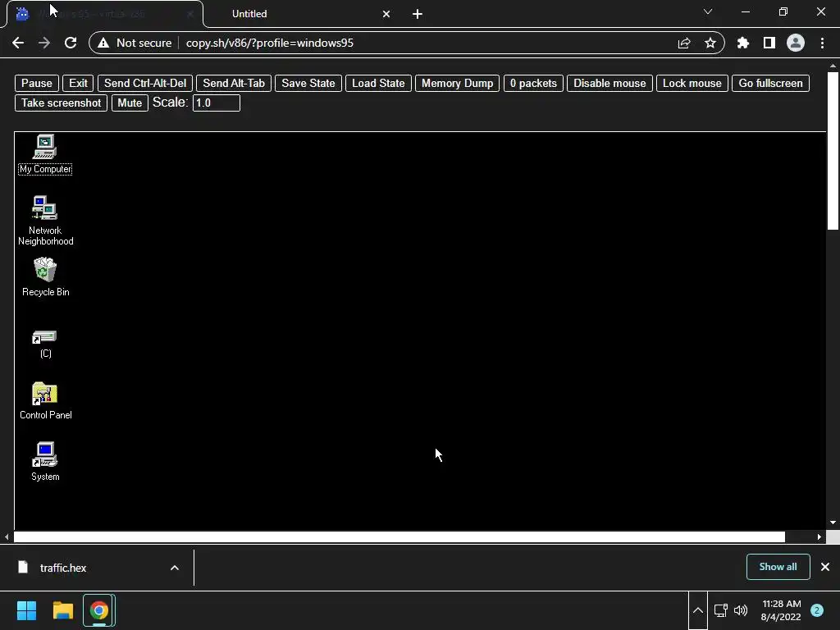Click the Exit button
Screen dimensions: 840x630
(x=78, y=84)
